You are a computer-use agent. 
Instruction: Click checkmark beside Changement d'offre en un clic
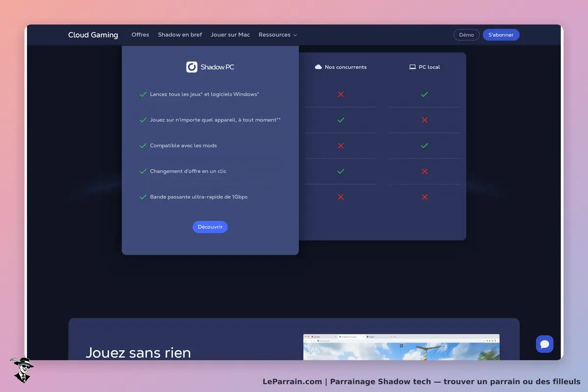(x=143, y=171)
